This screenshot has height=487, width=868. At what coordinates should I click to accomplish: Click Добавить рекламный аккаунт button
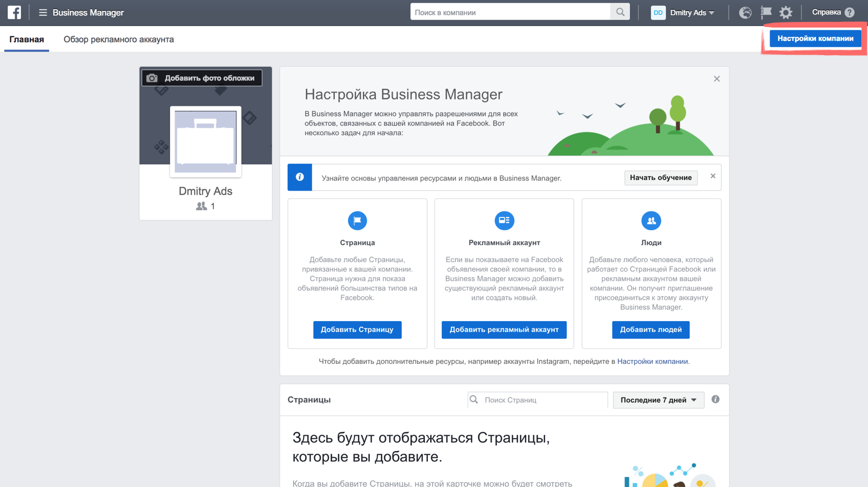coord(504,330)
